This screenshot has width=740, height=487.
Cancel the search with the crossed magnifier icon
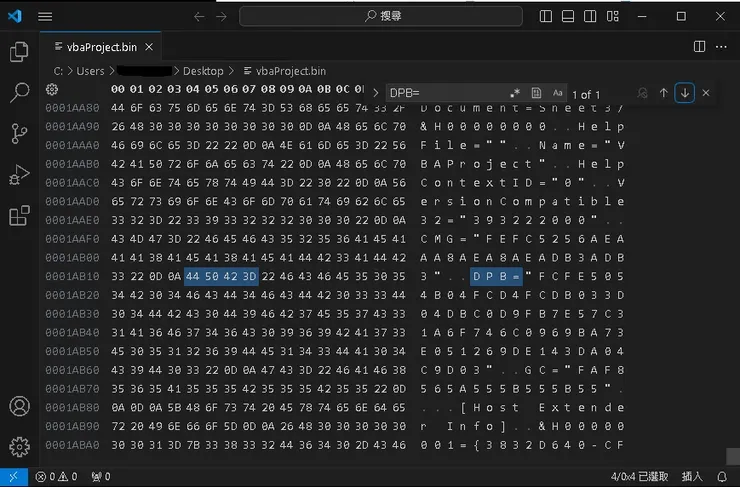click(x=642, y=93)
